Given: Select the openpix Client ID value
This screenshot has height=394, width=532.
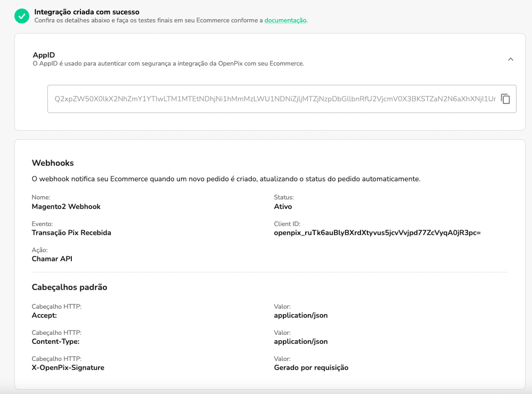Looking at the screenshot, I should click(377, 233).
